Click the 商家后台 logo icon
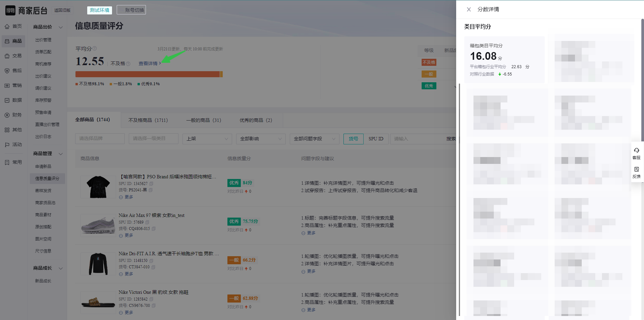The width and height of the screenshot is (644, 320). (10, 10)
